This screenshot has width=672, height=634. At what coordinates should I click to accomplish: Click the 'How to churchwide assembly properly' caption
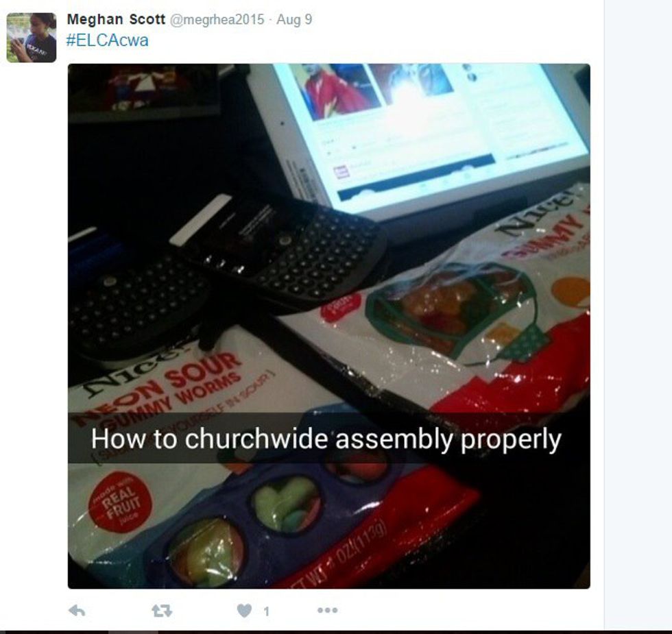tap(326, 439)
